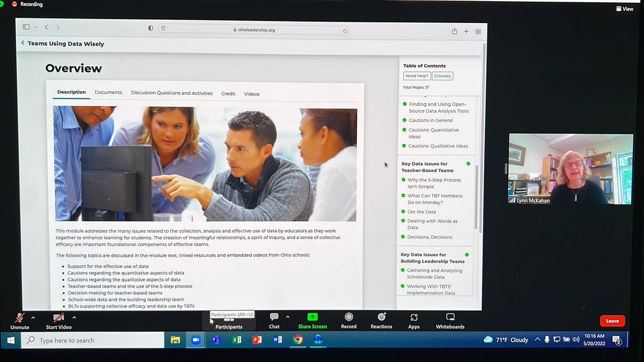Open the Videos tab
Image resolution: width=644 pixels, height=362 pixels.
[252, 94]
